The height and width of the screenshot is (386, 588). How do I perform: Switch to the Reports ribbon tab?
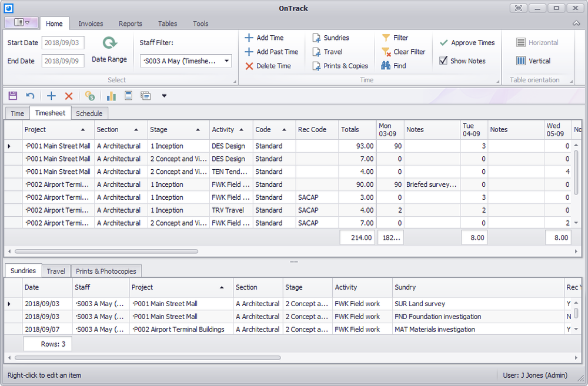click(x=131, y=24)
